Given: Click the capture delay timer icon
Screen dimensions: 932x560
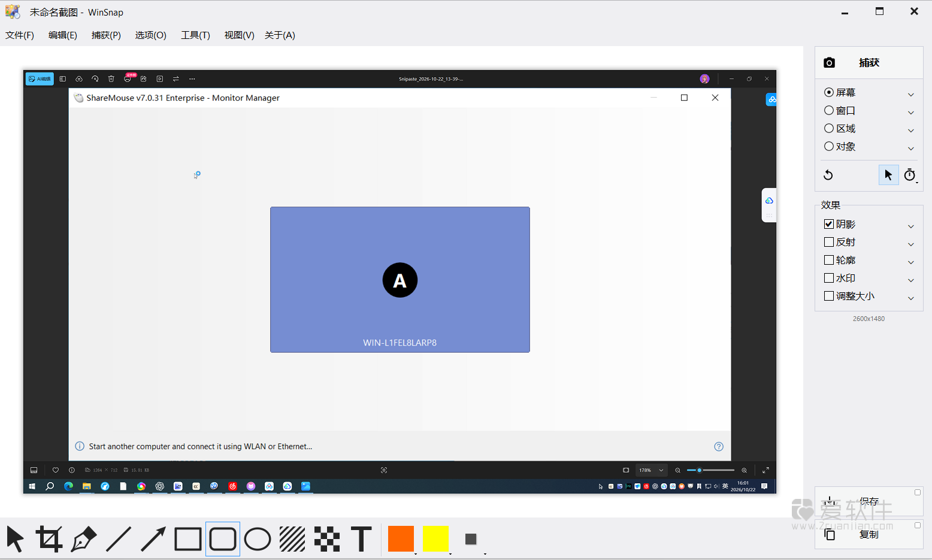Looking at the screenshot, I should (910, 175).
